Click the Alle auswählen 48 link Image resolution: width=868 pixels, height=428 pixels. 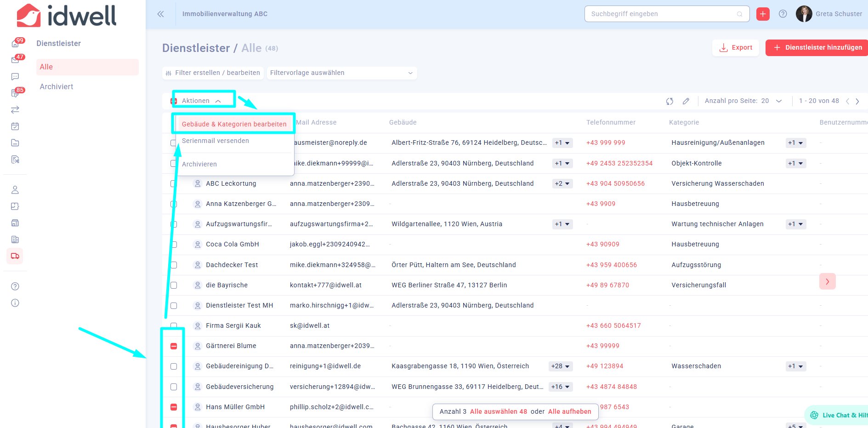(498, 411)
